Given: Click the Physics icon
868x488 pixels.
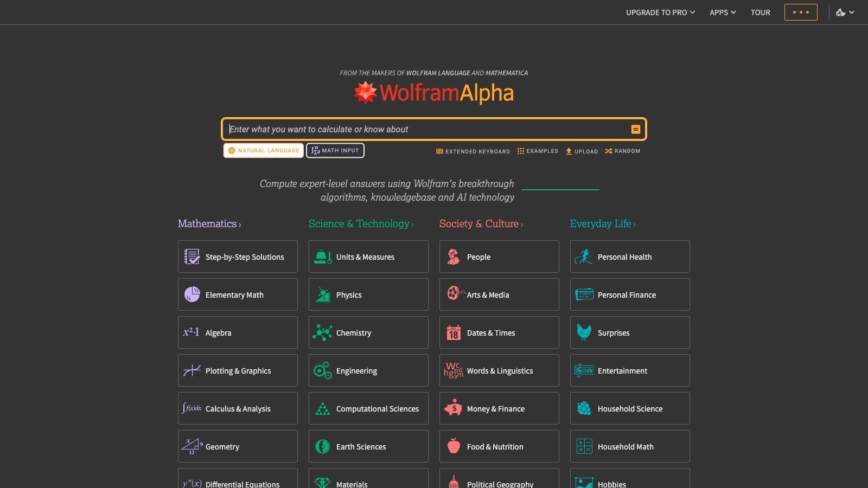Looking at the screenshot, I should [x=323, y=294].
